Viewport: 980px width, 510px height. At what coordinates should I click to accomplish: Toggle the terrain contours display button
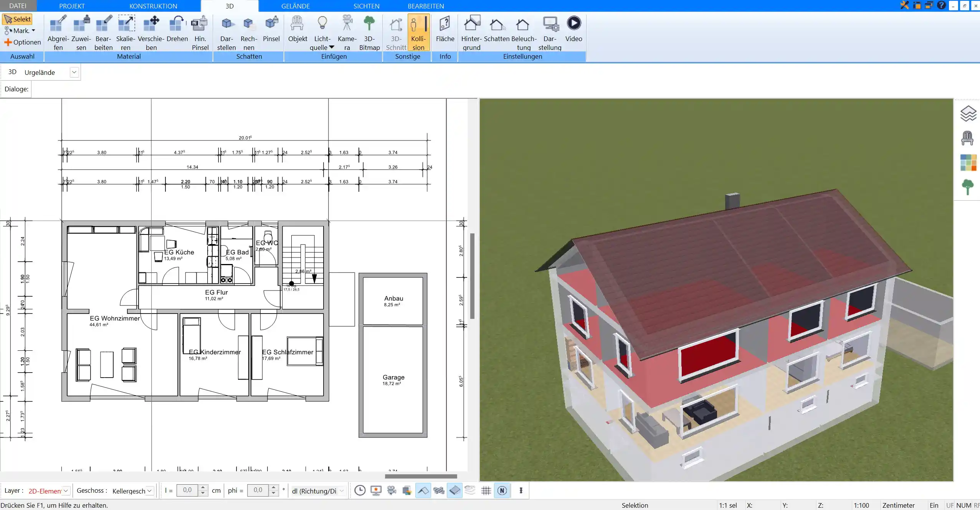[470, 490]
